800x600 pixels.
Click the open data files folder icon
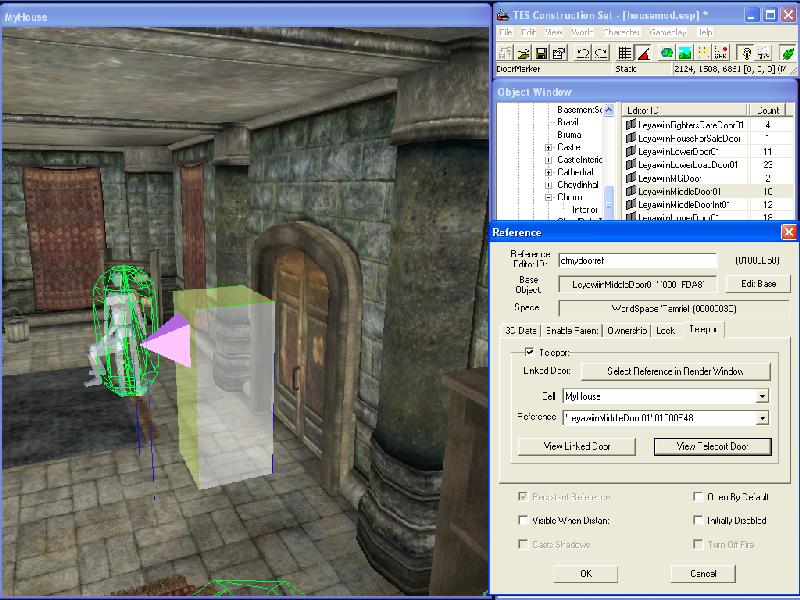pyautogui.click(x=523, y=53)
